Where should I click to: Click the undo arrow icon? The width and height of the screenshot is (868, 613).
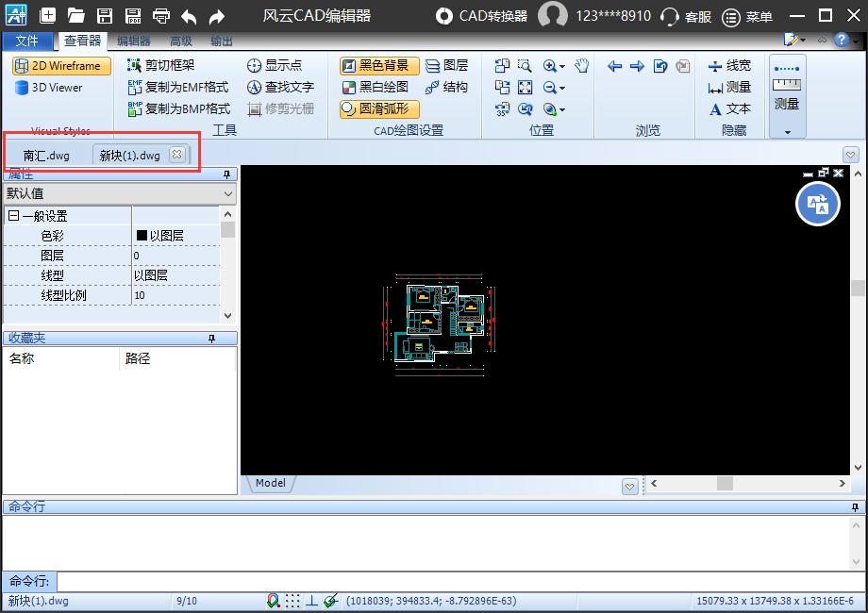190,16
